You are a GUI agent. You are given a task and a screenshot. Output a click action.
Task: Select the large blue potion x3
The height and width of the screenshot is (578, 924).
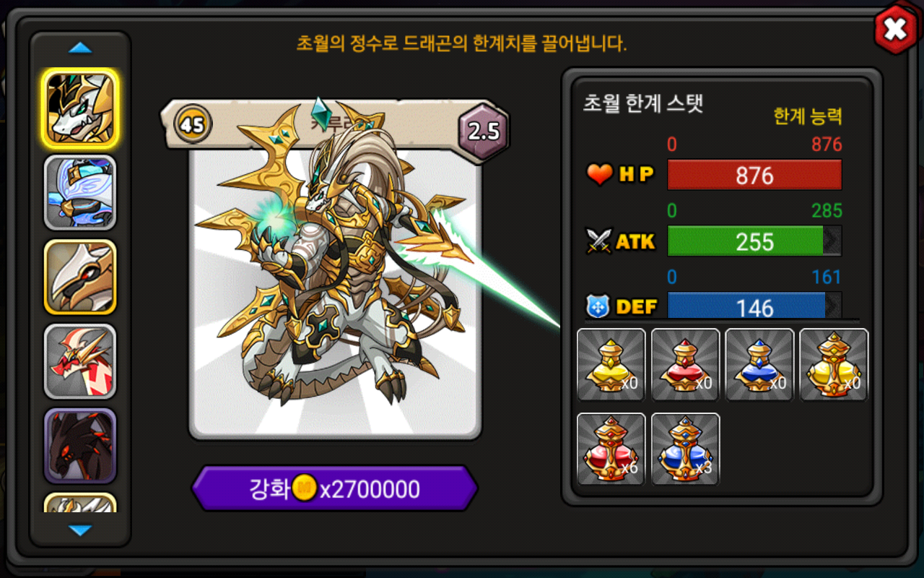[x=685, y=449]
